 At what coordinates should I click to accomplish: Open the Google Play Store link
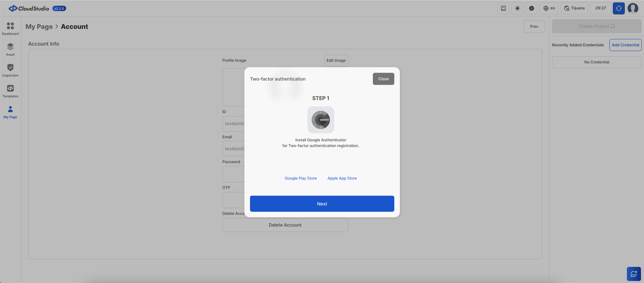(x=301, y=178)
